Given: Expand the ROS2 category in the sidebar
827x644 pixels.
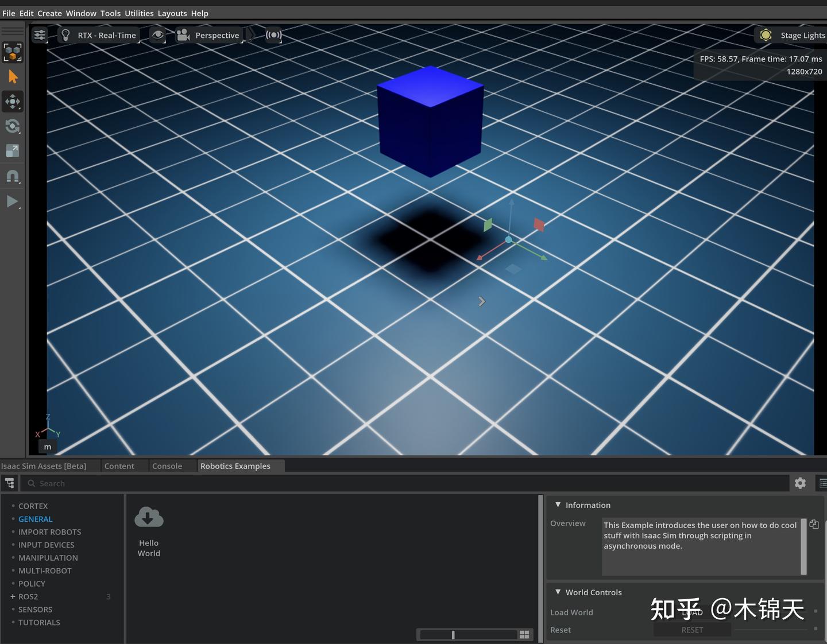Looking at the screenshot, I should coord(13,596).
